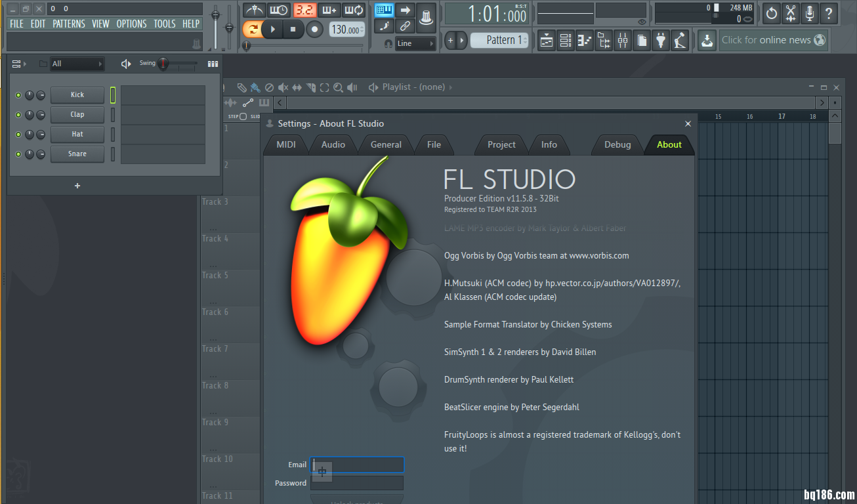Switch to the MIDI settings tab

pyautogui.click(x=286, y=145)
